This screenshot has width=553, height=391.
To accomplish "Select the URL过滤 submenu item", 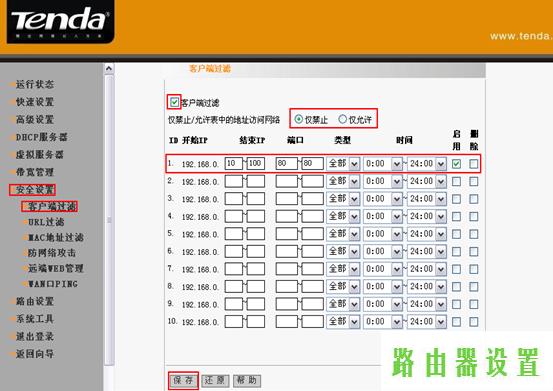I will 46,222.
